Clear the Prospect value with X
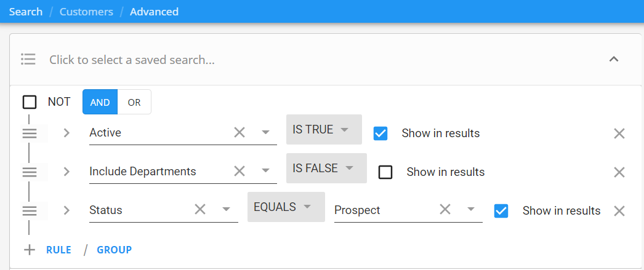Viewport: 644px width, 270px height. coord(445,210)
